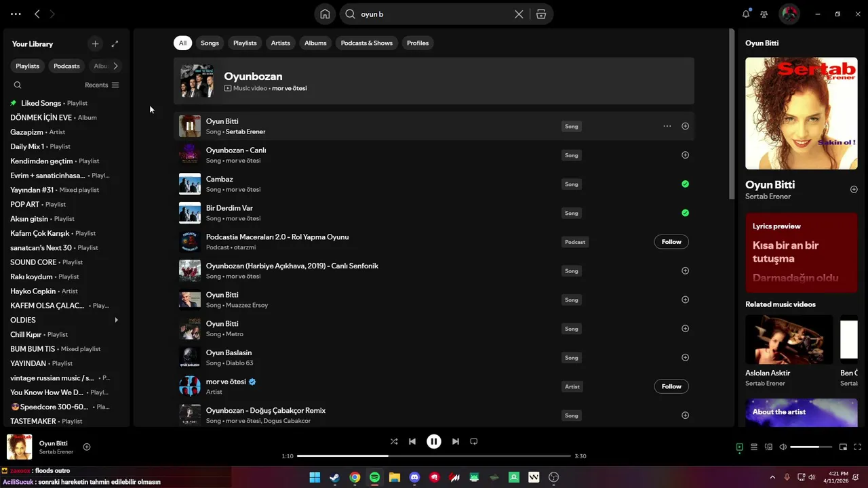Add Oyunbozan - Canlı to Liked Songs
The width and height of the screenshot is (868, 488).
[685, 155]
